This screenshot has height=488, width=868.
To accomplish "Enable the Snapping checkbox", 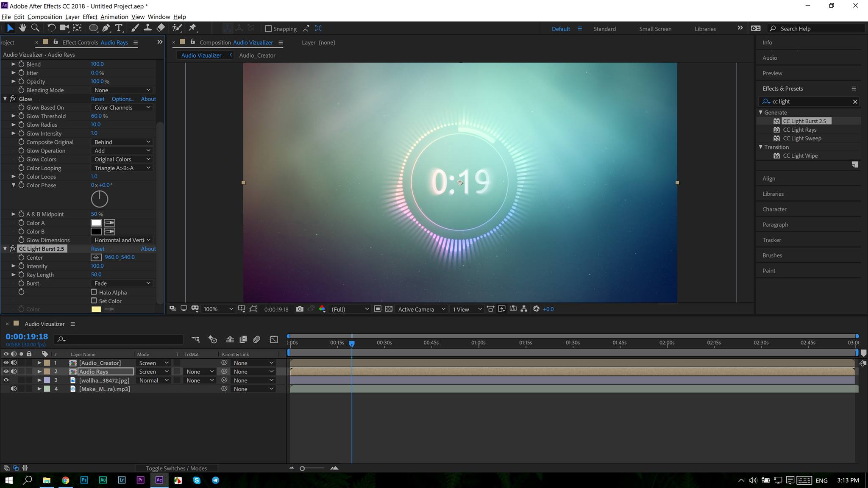I will [x=268, y=29].
